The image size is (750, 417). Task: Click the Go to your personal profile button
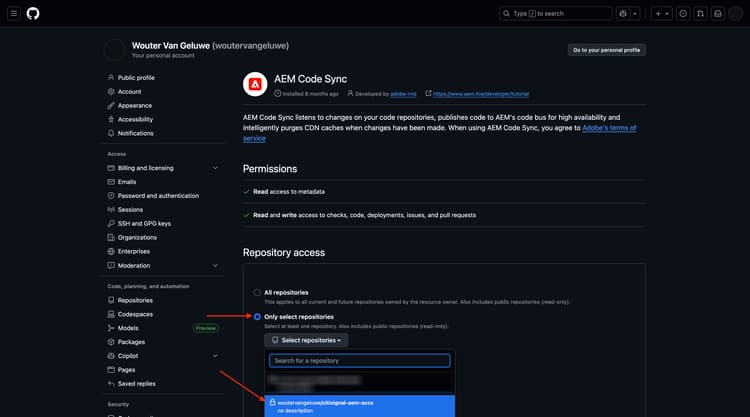tap(607, 50)
